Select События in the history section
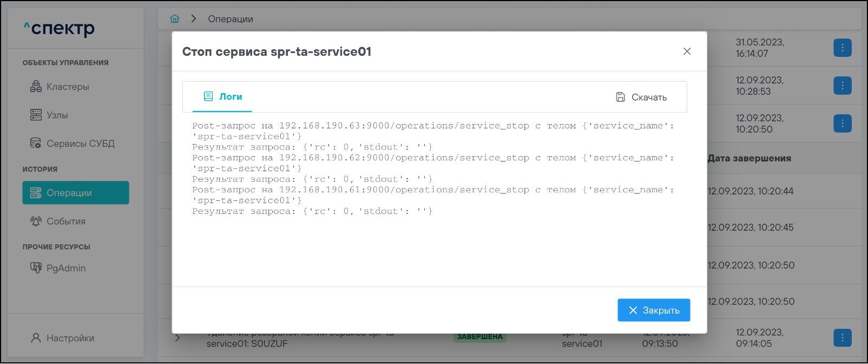Viewport: 868px width, 364px height. (65, 222)
